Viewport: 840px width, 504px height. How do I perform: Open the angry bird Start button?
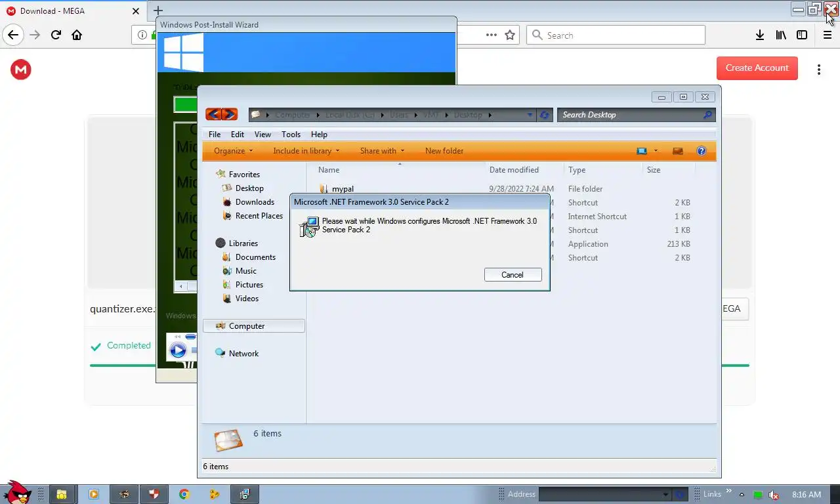click(17, 492)
